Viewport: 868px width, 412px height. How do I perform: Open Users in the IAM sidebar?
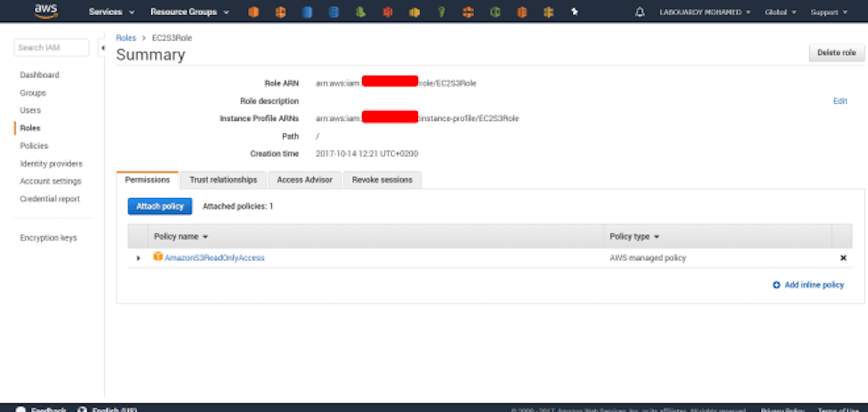point(30,110)
